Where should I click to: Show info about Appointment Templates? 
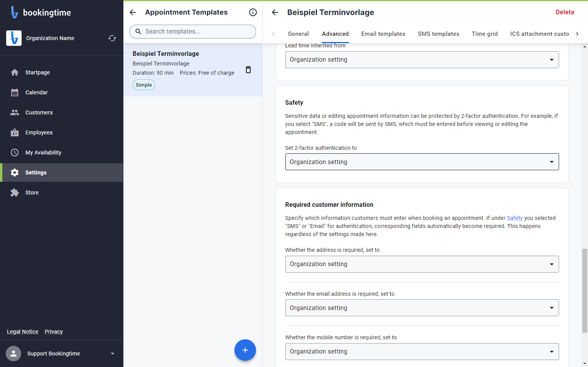(x=253, y=12)
